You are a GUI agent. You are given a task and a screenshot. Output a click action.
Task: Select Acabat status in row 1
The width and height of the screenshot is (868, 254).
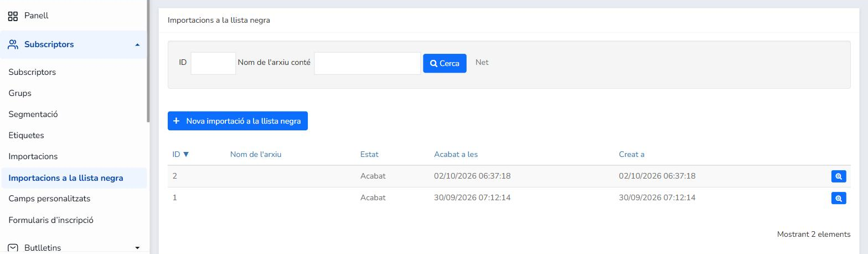(373, 197)
